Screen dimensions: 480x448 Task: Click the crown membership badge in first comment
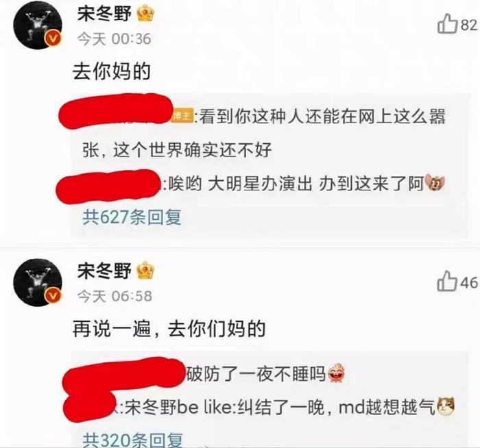tap(145, 13)
